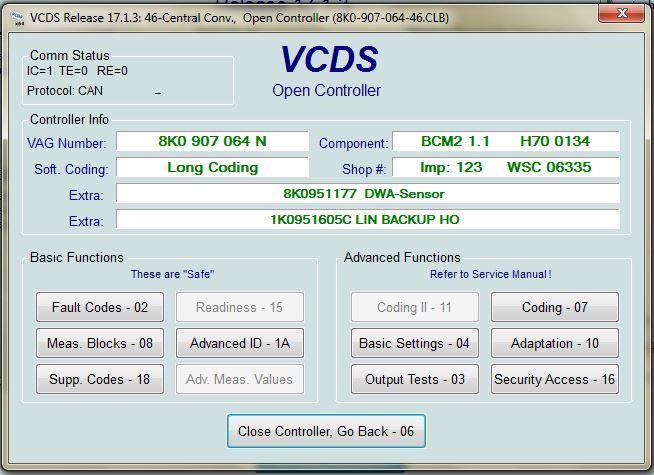Click the 'Comm Status' group label
This screenshot has height=475, width=654.
(x=70, y=55)
